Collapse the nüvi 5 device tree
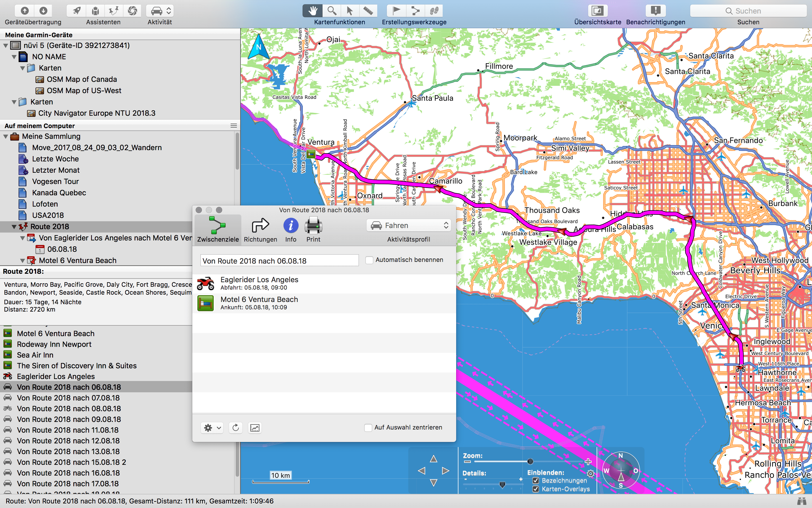Image resolution: width=812 pixels, height=508 pixels. (x=6, y=45)
